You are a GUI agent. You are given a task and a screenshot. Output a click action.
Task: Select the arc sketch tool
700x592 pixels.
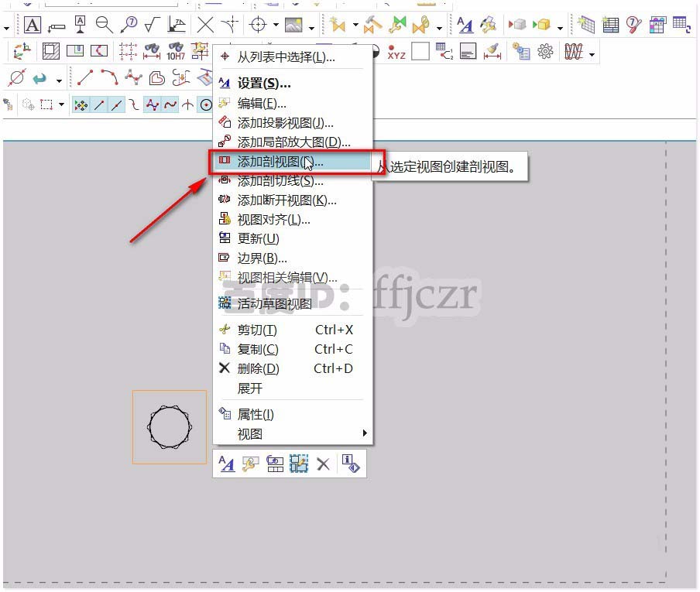(109, 77)
